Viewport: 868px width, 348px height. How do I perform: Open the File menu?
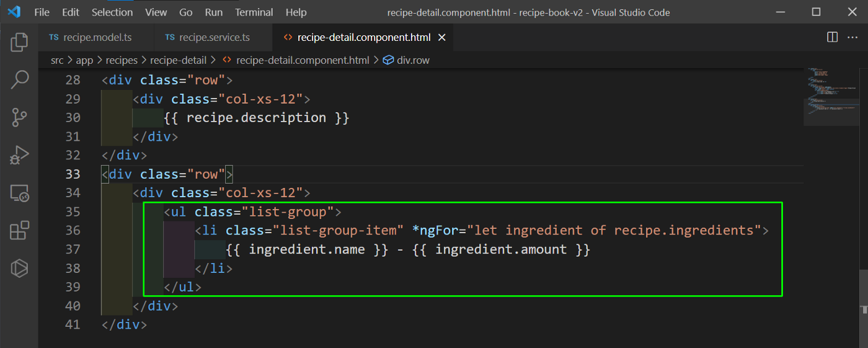[x=42, y=12]
